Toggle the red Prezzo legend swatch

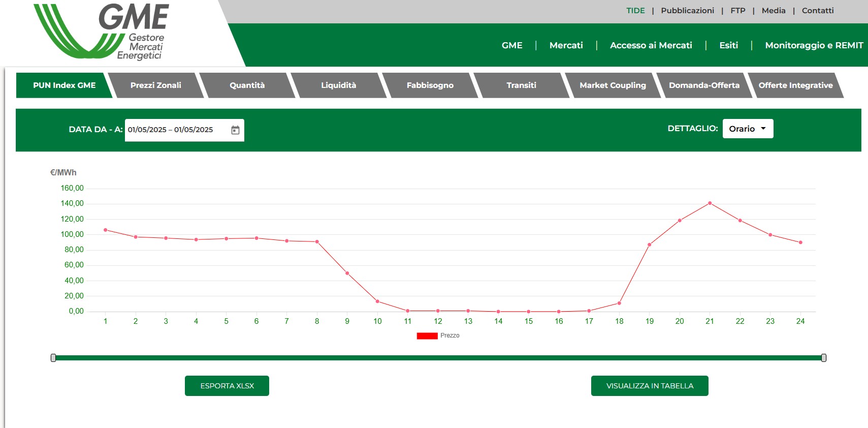pyautogui.click(x=427, y=336)
